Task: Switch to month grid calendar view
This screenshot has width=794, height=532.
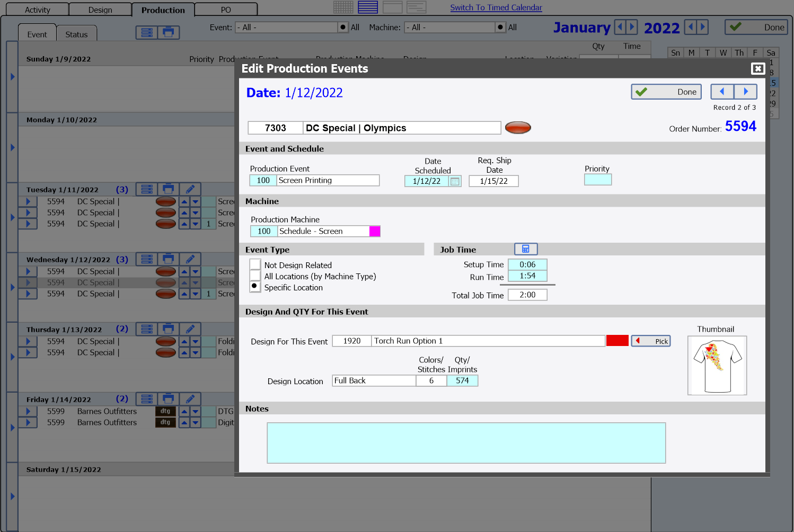Action: (x=343, y=7)
